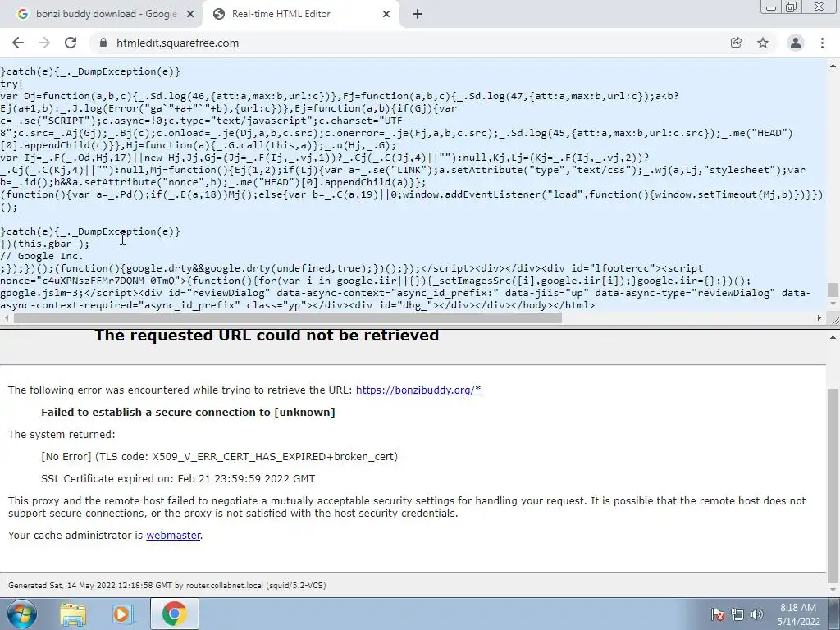This screenshot has height=630, width=840.
Task: Click editor scrollbar up arrow
Action: [833, 66]
